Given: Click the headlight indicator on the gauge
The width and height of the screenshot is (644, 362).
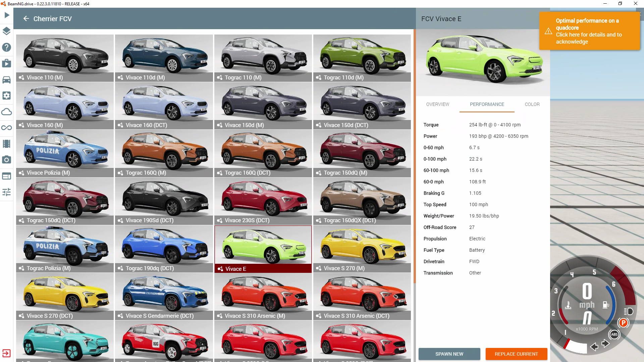Looking at the screenshot, I should [x=629, y=311].
